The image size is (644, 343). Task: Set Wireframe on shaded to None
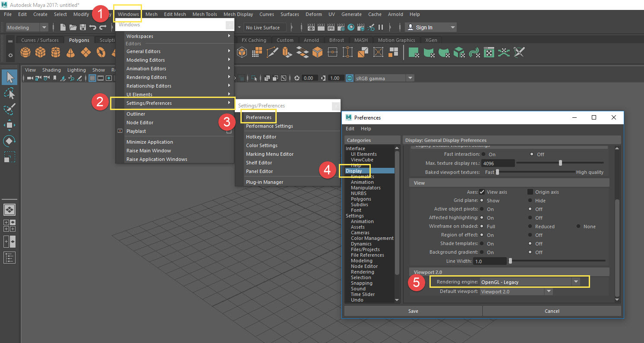click(x=579, y=226)
